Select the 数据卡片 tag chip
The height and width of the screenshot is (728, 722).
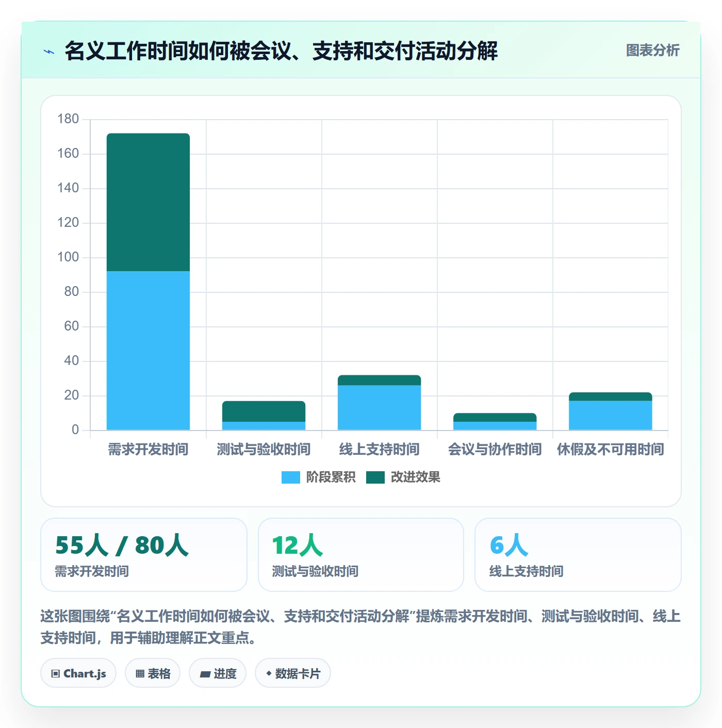(293, 673)
